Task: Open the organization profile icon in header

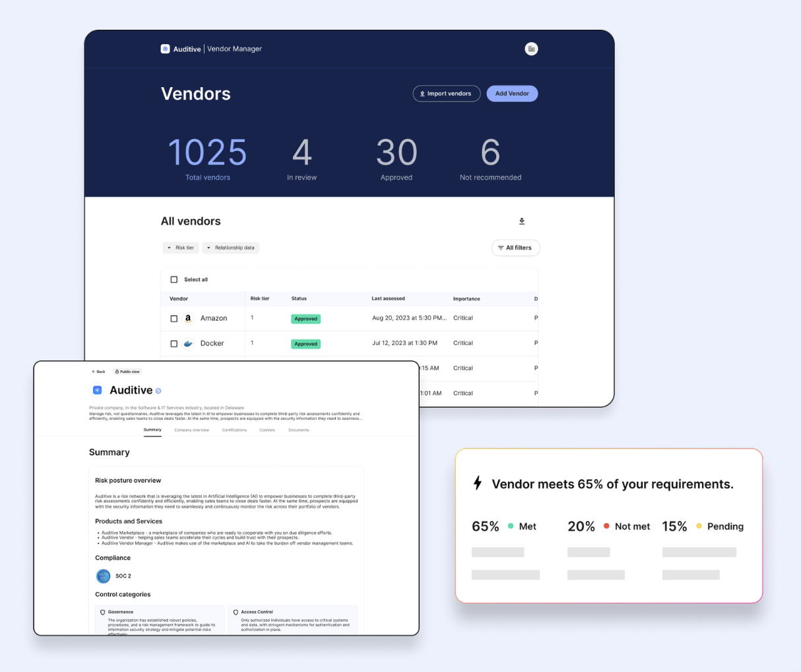Action: [531, 49]
